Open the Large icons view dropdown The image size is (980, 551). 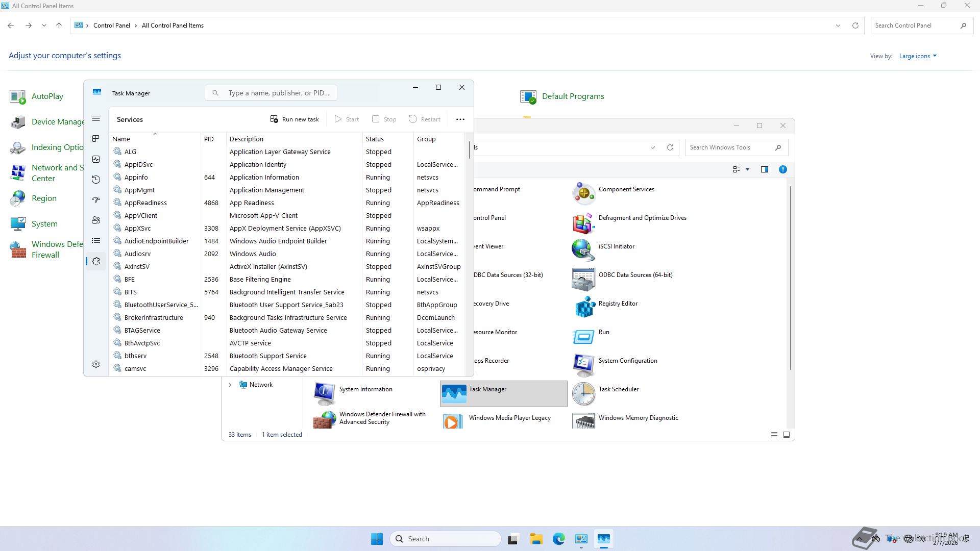918,56
